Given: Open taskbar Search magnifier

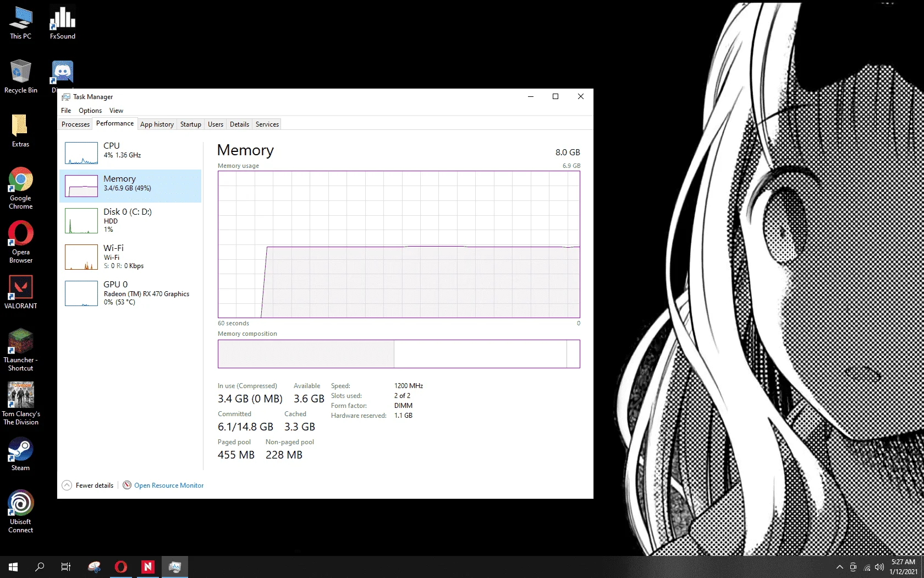Looking at the screenshot, I should (x=40, y=567).
